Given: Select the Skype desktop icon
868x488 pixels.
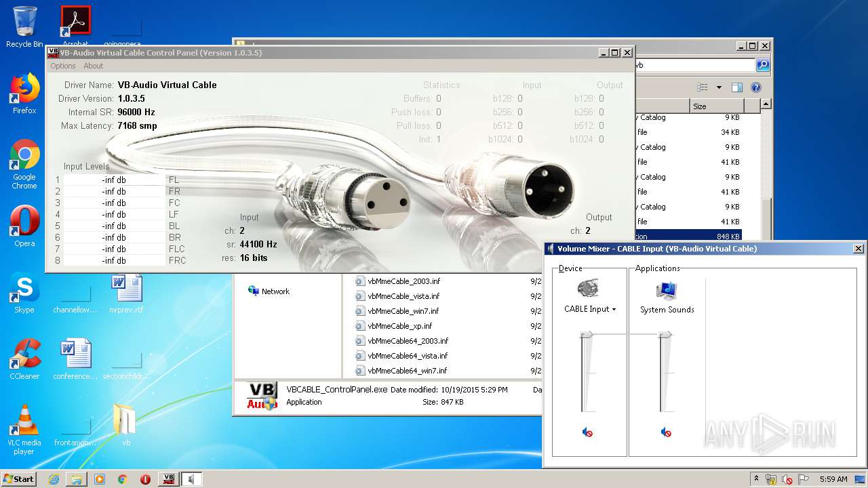Looking at the screenshot, I should tap(24, 293).
